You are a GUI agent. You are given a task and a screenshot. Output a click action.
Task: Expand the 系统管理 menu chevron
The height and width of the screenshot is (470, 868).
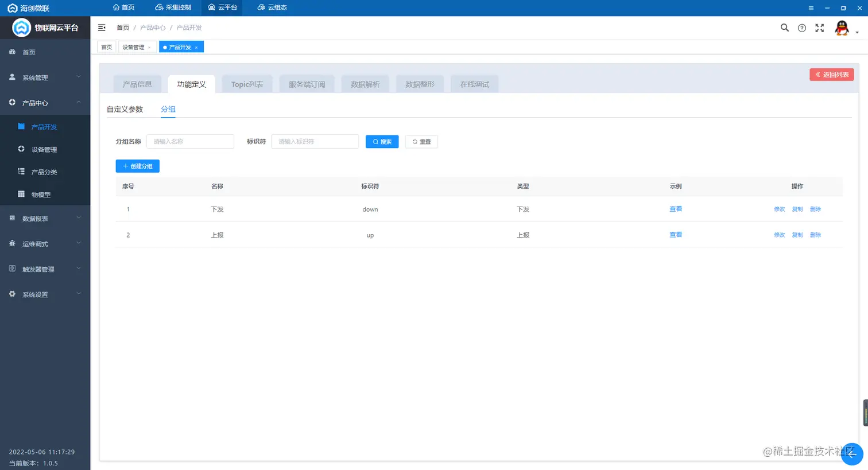(79, 77)
